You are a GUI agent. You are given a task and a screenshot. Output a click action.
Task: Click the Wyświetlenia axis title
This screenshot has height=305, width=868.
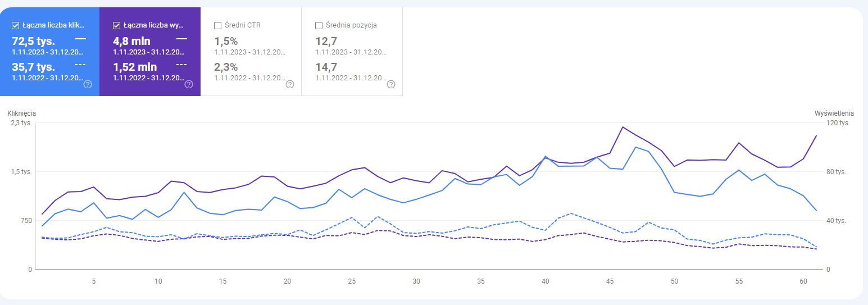tap(834, 113)
